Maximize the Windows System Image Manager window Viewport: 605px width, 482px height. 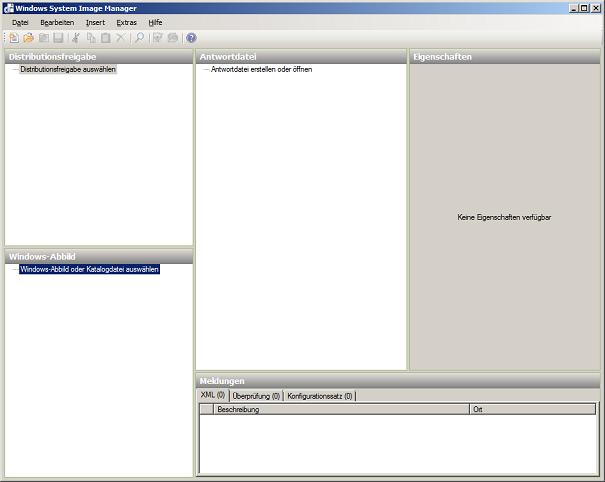(x=584, y=8)
